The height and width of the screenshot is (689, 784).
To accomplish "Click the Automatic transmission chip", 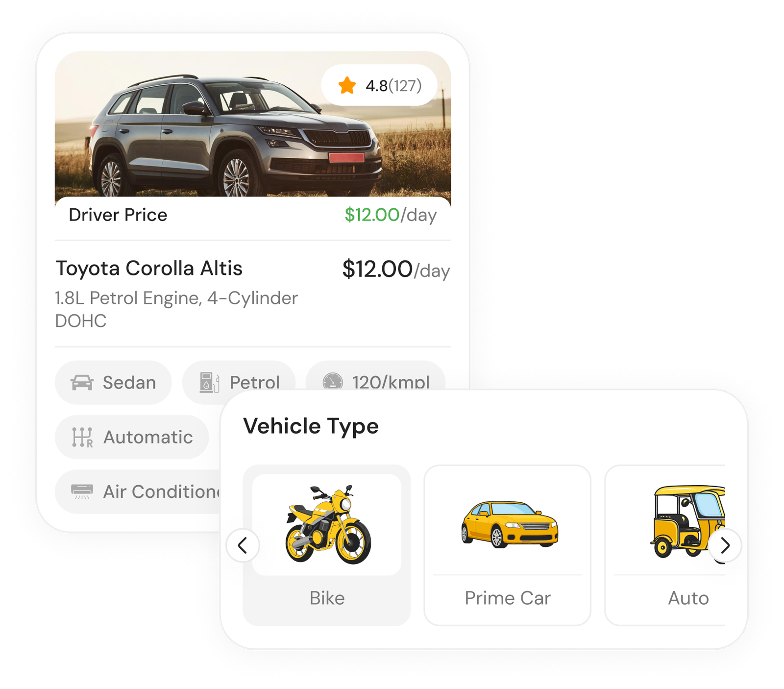I will [132, 437].
